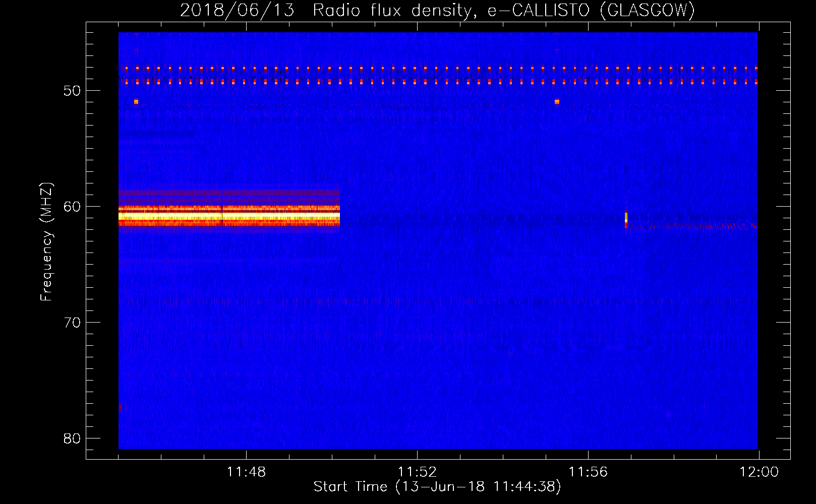The height and width of the screenshot is (504, 816).
Task: Click the bright yellow emission band near 61 MHz
Action: (x=229, y=217)
